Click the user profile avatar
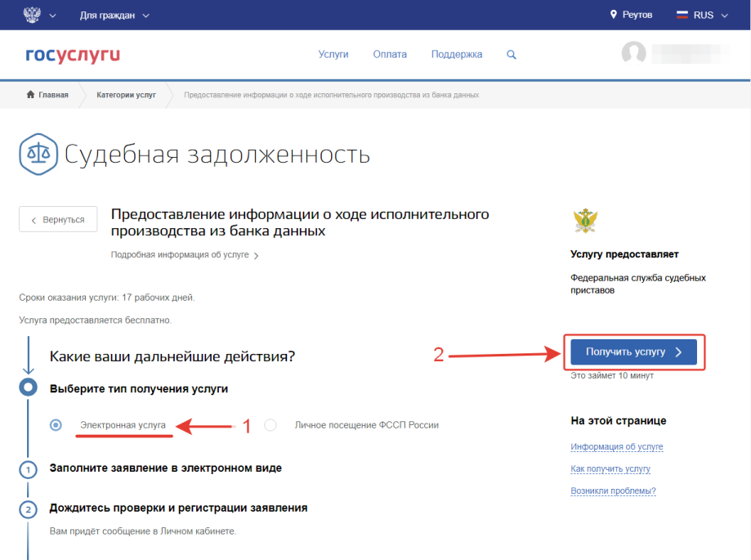The height and width of the screenshot is (560, 751). coord(633,54)
